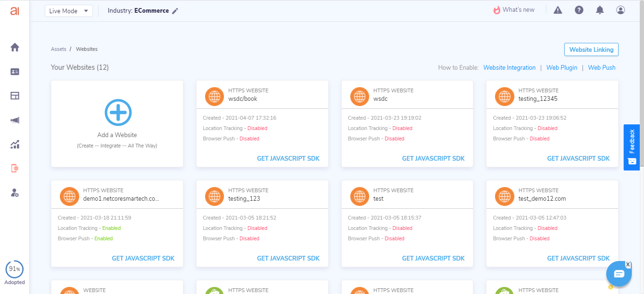Screen dimensions: 644x294
Task: Click the globe icon for test card
Action: pos(360,196)
